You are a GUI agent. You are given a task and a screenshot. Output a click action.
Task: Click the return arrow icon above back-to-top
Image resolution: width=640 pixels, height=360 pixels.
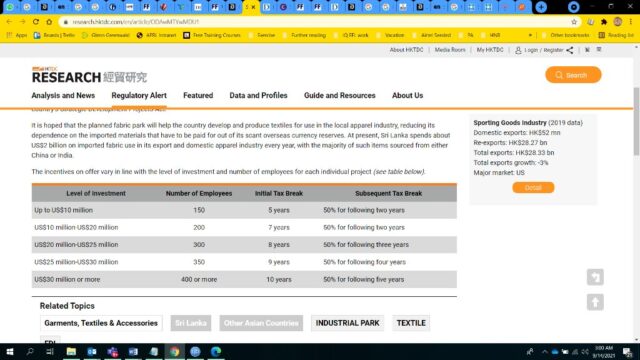(595, 277)
